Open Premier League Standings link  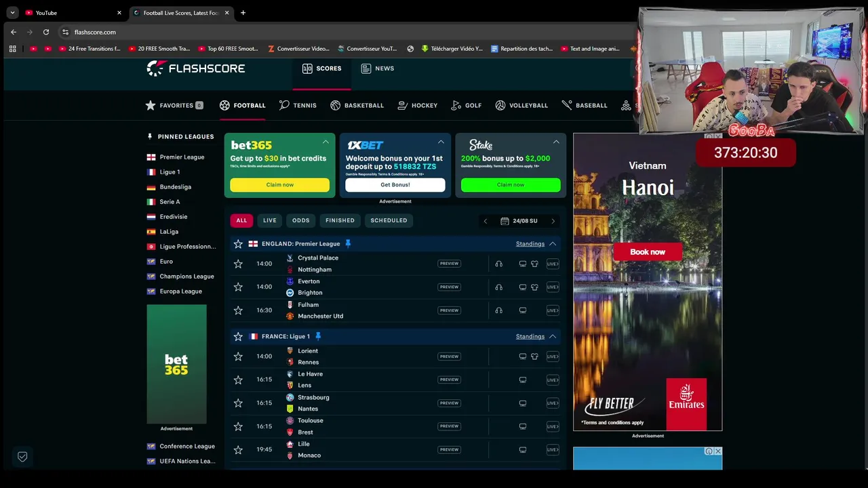(530, 244)
